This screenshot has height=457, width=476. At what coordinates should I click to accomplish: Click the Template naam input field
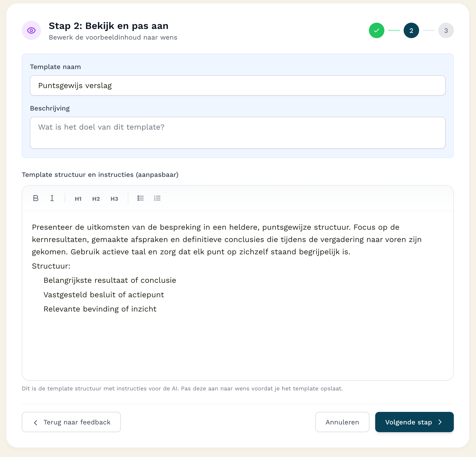pyautogui.click(x=238, y=85)
